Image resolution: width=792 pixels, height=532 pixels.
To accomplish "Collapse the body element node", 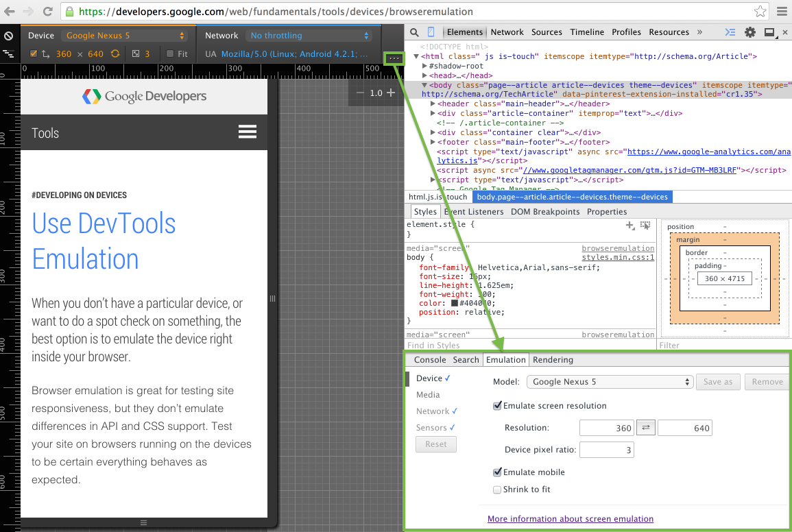I will click(424, 86).
